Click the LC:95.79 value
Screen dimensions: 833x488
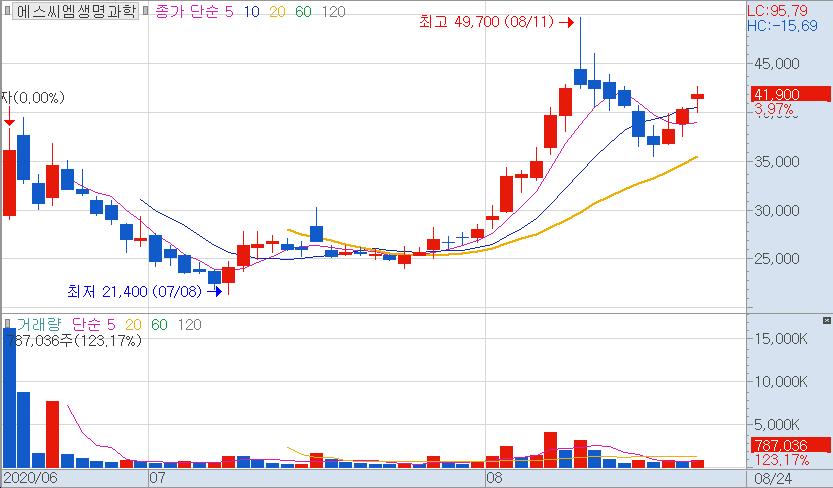[x=777, y=10]
